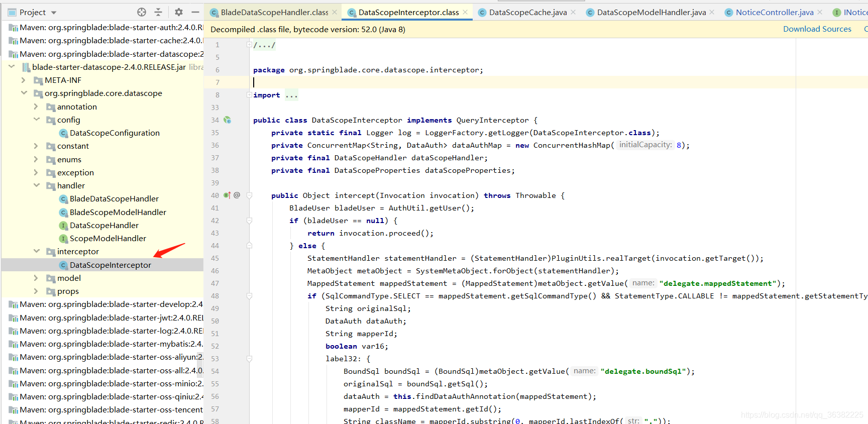868x424 pixels.
Task: Switch to BladeDataScopeHandler.class tab
Action: point(274,12)
